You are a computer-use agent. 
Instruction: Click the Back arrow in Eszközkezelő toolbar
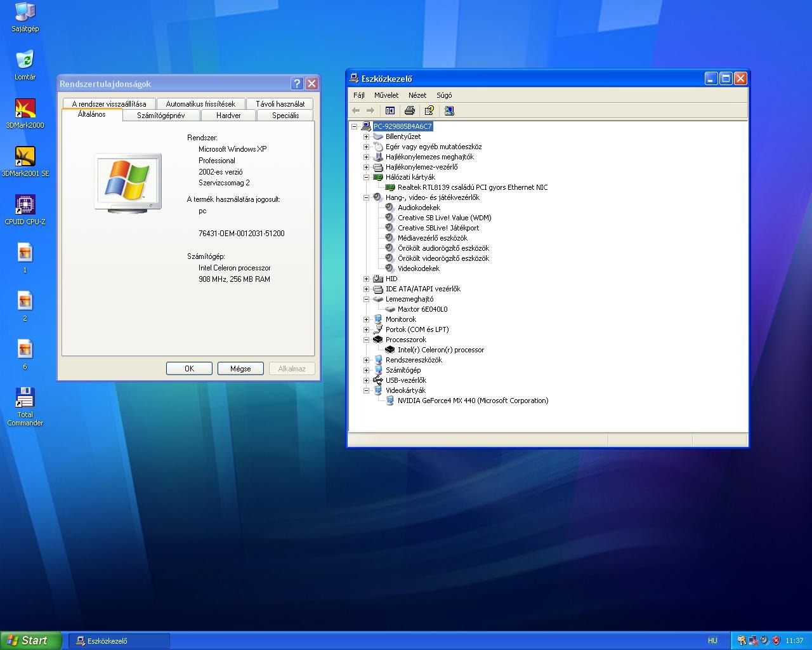[356, 110]
